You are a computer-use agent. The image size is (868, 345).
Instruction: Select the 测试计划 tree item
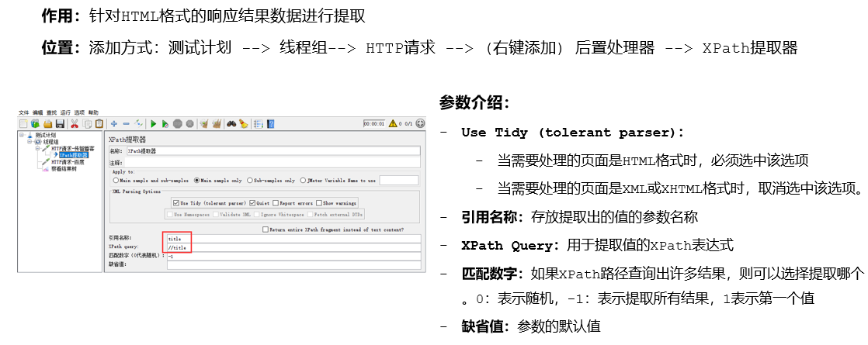(x=45, y=136)
